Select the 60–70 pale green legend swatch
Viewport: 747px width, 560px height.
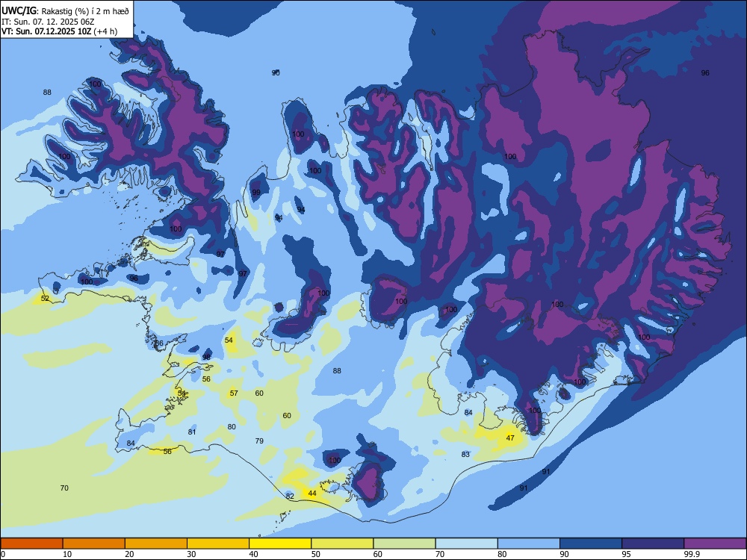tap(404, 544)
